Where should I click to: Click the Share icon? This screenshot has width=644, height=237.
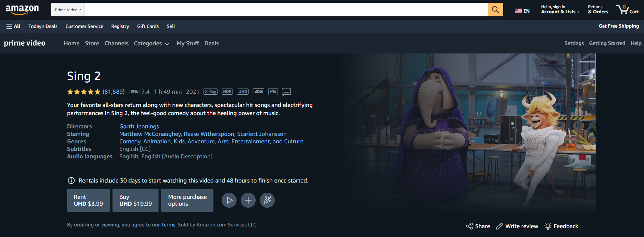tap(469, 226)
